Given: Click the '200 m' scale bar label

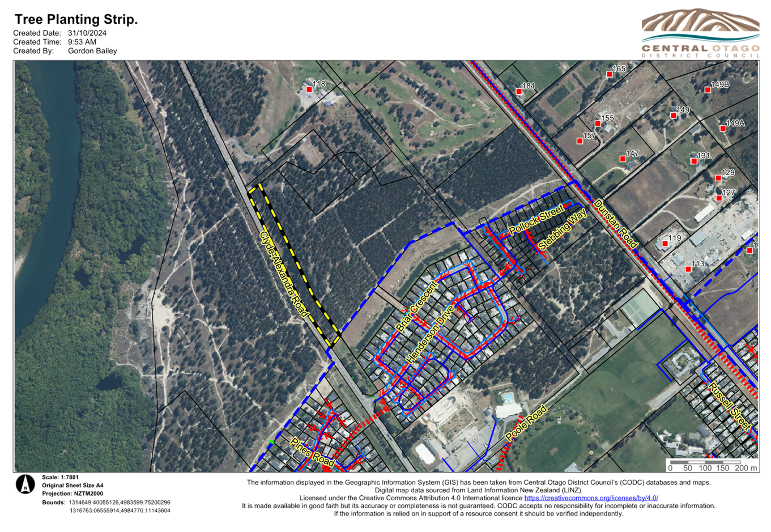Looking at the screenshot, I should tap(746, 468).
